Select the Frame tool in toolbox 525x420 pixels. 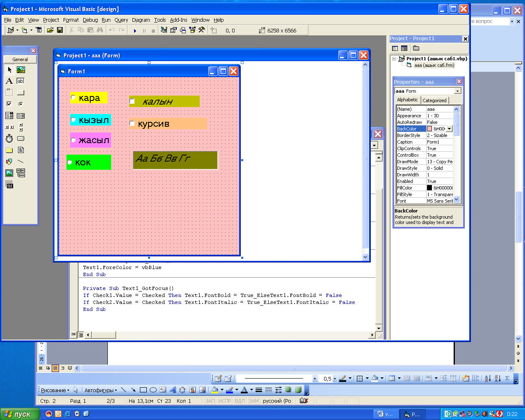click(x=9, y=93)
